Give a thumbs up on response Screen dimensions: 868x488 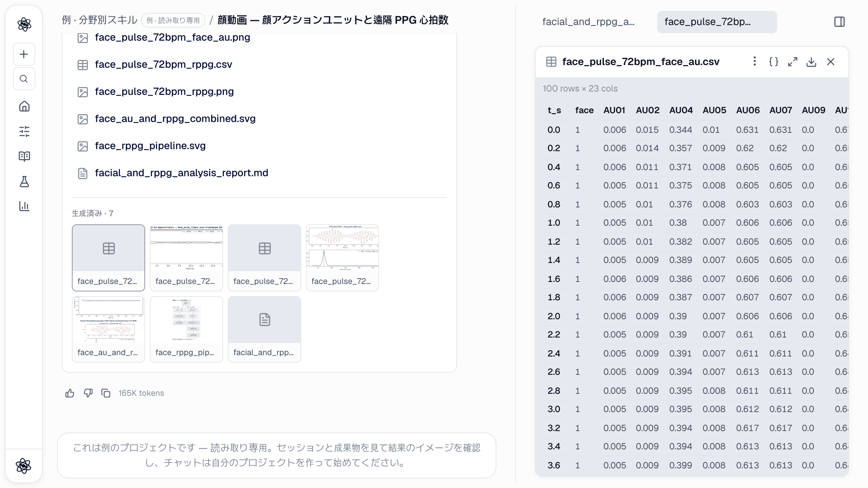pos(70,393)
